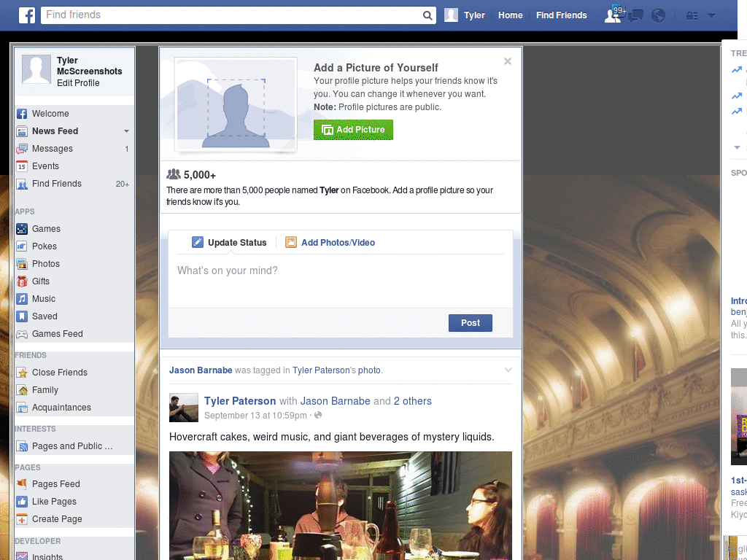Click the green Add Picture button
The image size is (747, 560).
point(353,130)
